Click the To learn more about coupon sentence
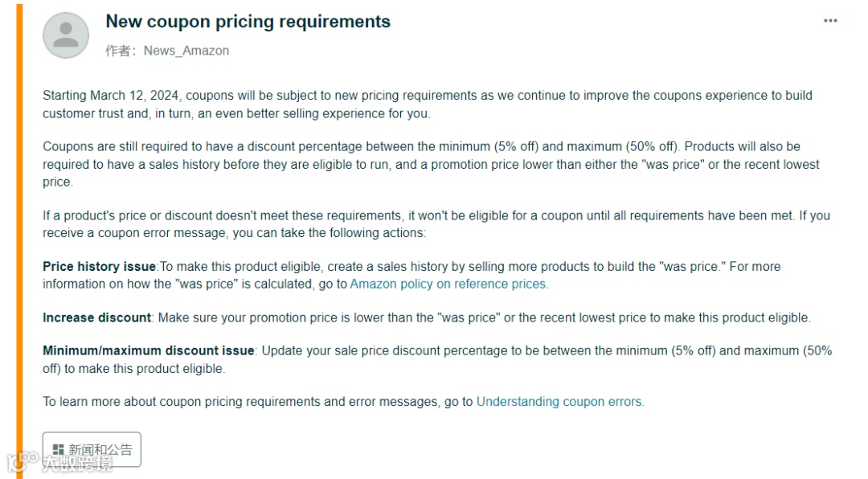 (x=257, y=401)
